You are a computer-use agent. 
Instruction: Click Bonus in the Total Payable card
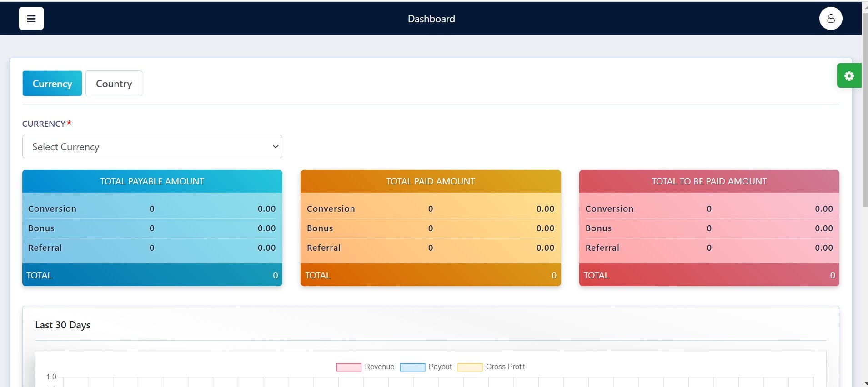(x=41, y=228)
